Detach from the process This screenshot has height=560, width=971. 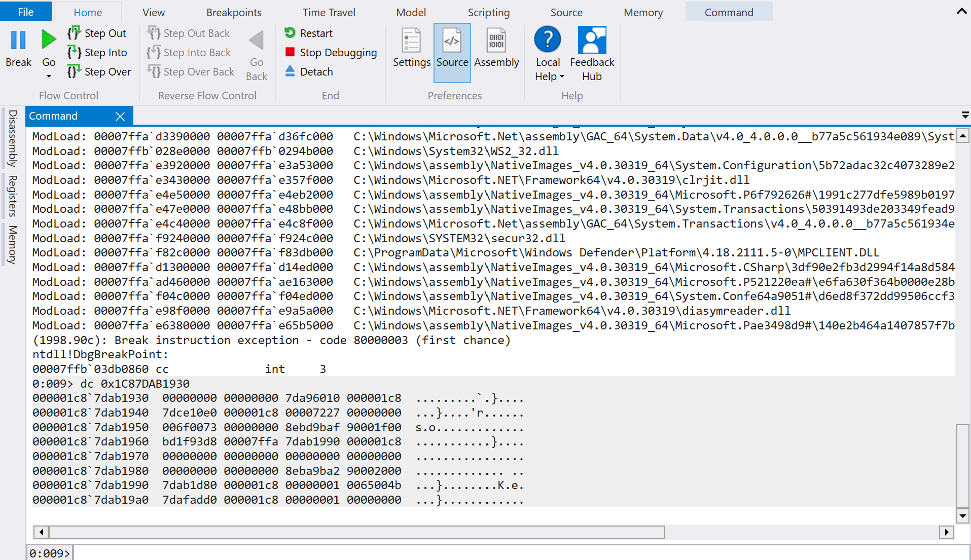(x=308, y=71)
